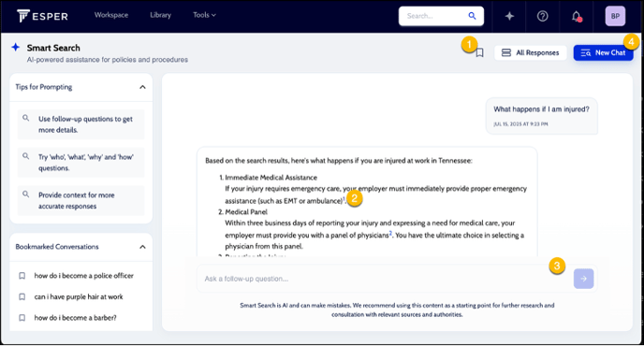Click bookmark icon next to 'police officer' conversation

click(22, 276)
